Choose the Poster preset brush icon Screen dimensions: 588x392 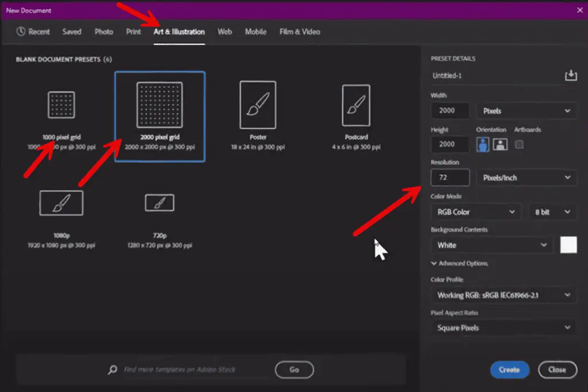coord(258,103)
